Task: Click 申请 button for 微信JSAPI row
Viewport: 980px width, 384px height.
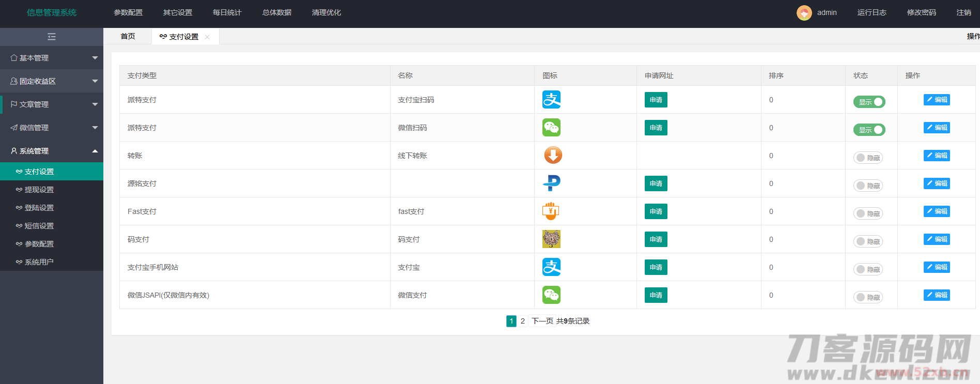Action: coord(656,295)
